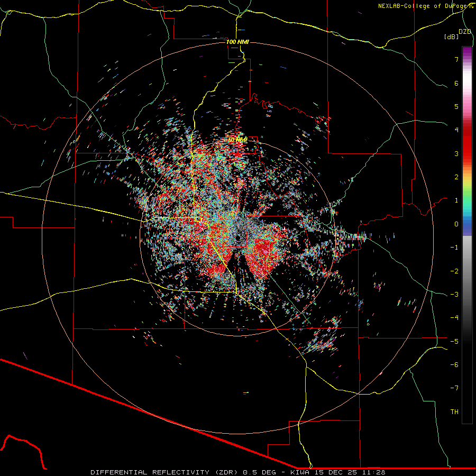Click the -1 value on the scale
Screen dimensions: 476x476
454,248
